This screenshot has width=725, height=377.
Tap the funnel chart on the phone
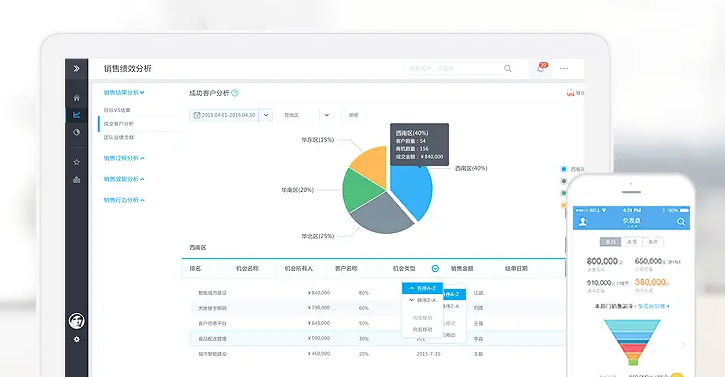(632, 342)
